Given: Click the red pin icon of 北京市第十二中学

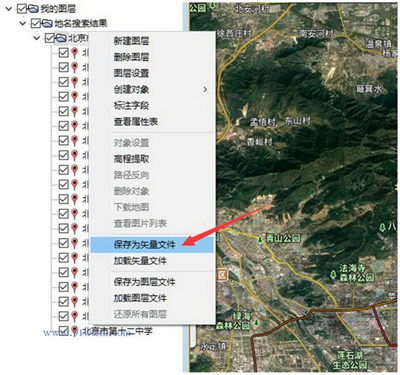Looking at the screenshot, I should click(75, 331).
